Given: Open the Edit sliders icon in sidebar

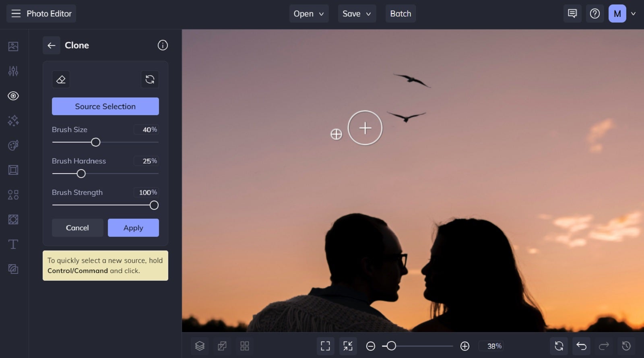Looking at the screenshot, I should tap(13, 71).
